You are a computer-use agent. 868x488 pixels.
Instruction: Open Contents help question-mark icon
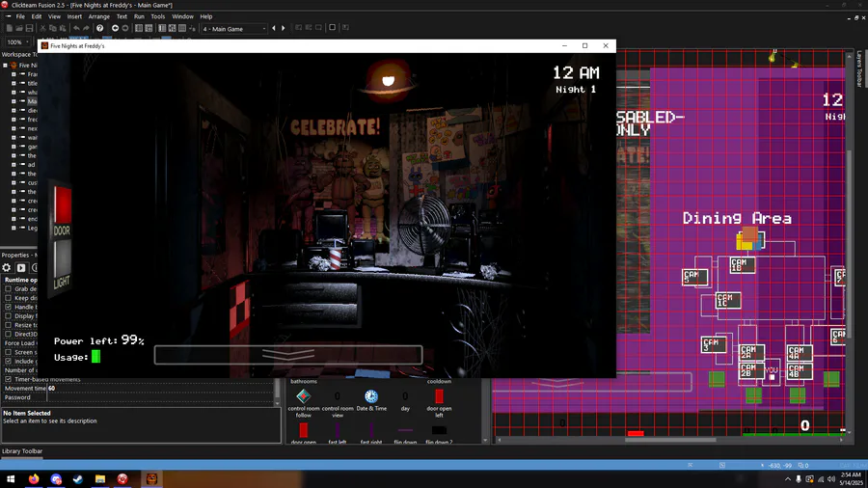click(x=99, y=28)
